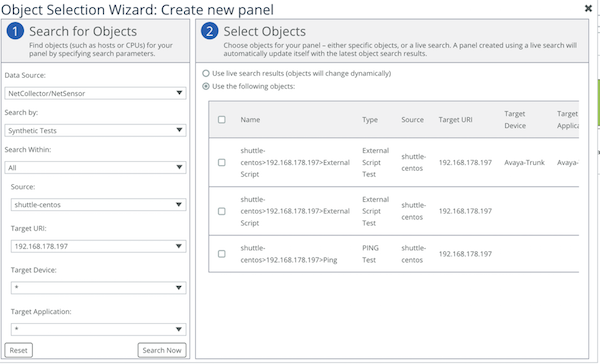
Task: Click the Search Within label
Action: click(x=28, y=149)
